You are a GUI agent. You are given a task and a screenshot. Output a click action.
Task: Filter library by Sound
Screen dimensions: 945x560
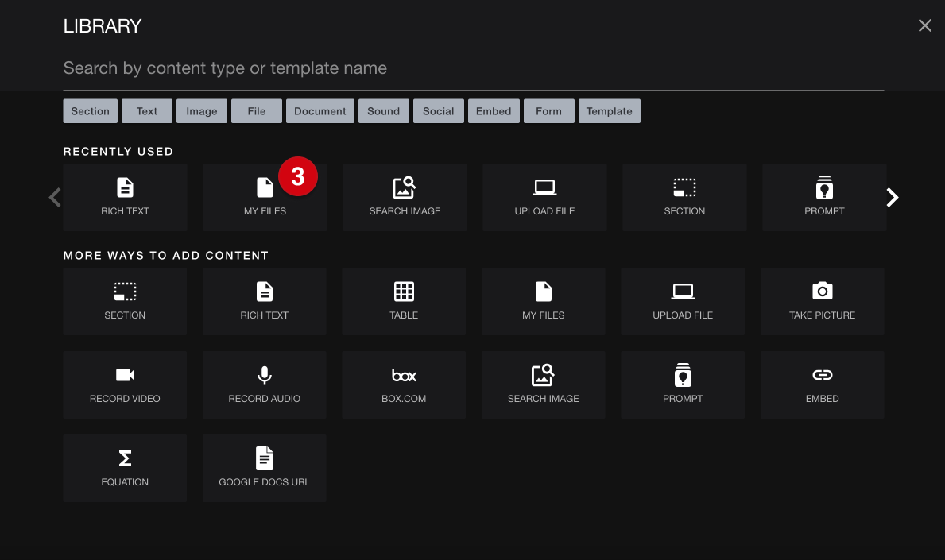pyautogui.click(x=384, y=110)
